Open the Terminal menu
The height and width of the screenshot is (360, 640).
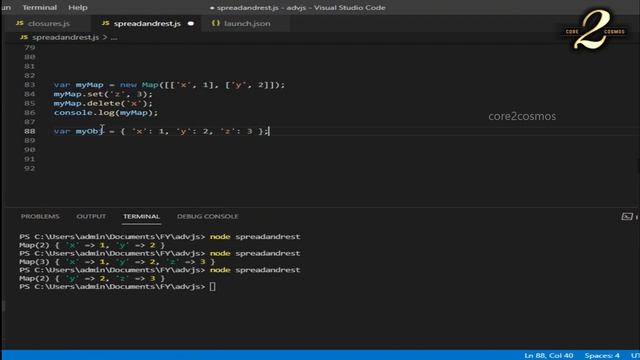point(39,7)
